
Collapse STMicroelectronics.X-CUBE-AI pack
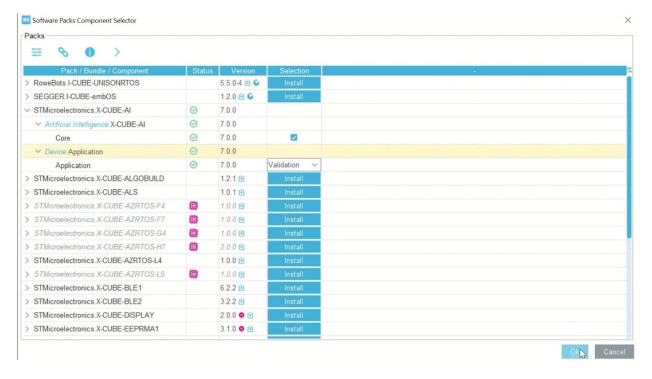[27, 110]
